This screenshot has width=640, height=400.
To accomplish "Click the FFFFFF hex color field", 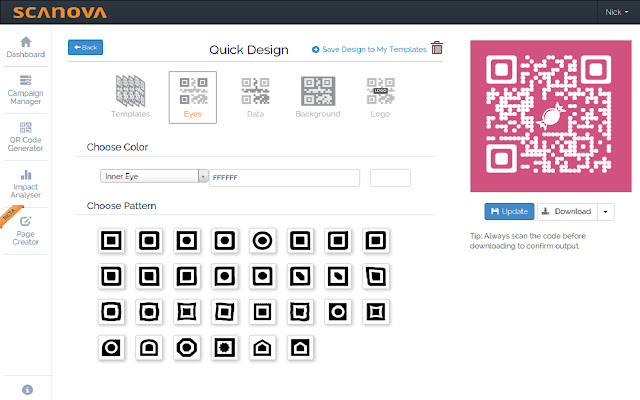I will 284,178.
